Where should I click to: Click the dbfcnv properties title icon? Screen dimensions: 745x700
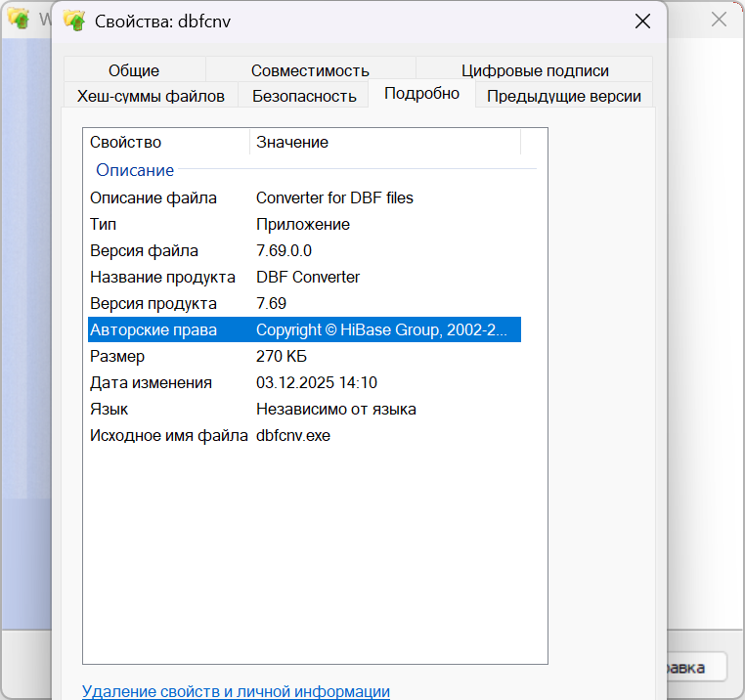click(x=74, y=21)
